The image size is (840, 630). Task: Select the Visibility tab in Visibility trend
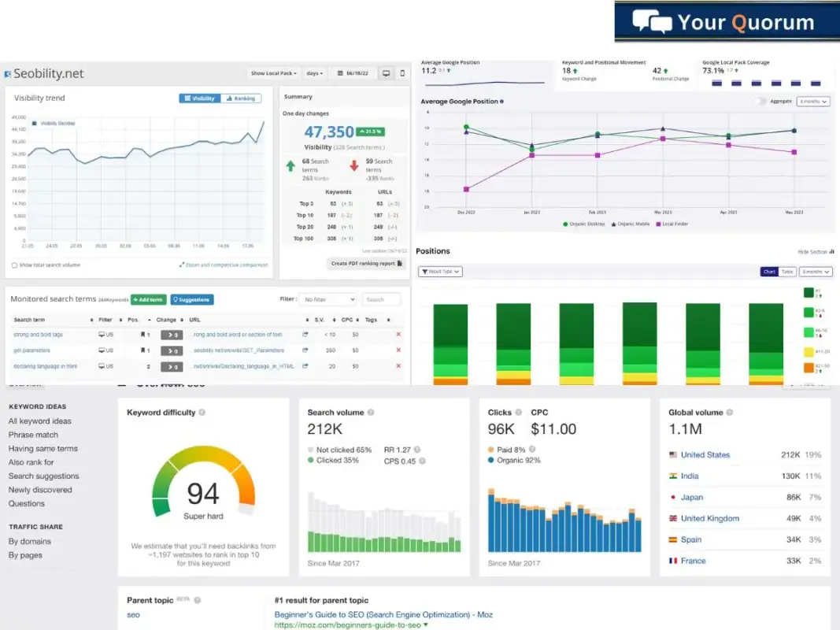click(x=200, y=98)
